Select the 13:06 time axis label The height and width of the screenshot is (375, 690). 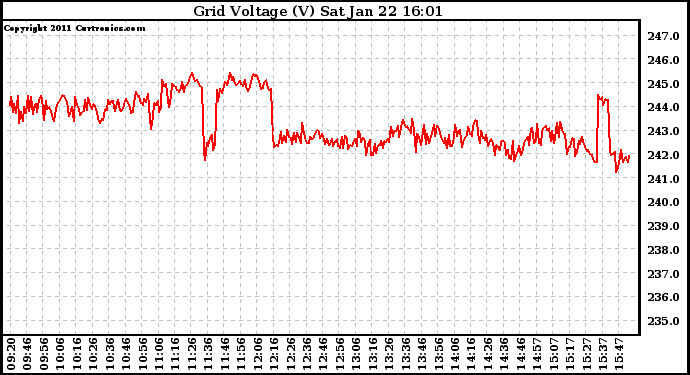point(356,354)
